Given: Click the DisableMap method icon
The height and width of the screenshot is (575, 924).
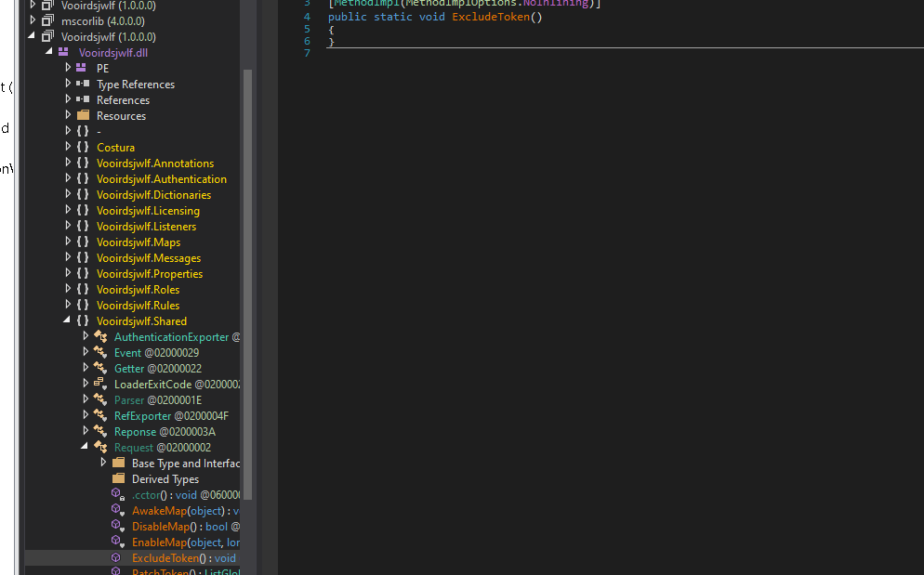Looking at the screenshot, I should (x=118, y=526).
